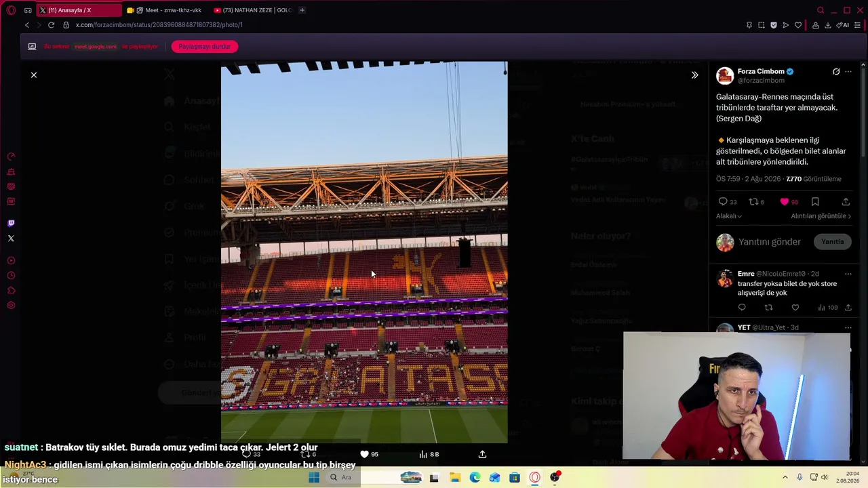Switch to the NATHAN ZEZE YouTube tab

[x=252, y=10]
